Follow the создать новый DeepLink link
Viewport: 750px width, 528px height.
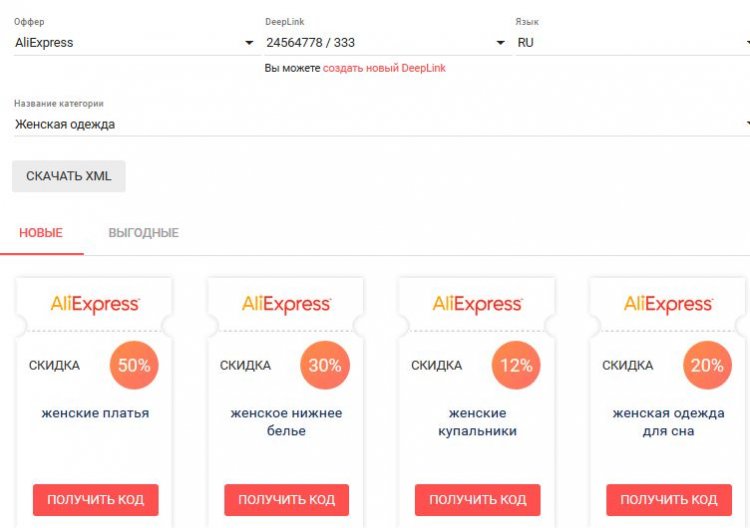click(384, 68)
